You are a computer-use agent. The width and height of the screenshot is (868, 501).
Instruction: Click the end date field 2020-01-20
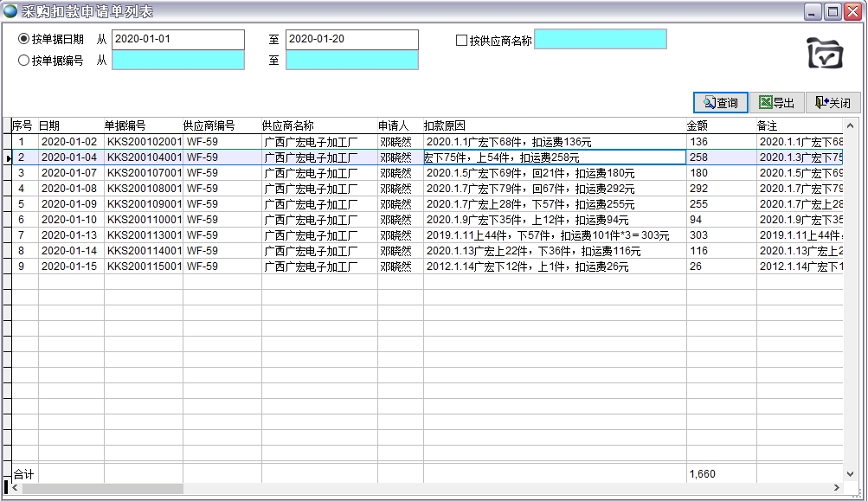(351, 40)
